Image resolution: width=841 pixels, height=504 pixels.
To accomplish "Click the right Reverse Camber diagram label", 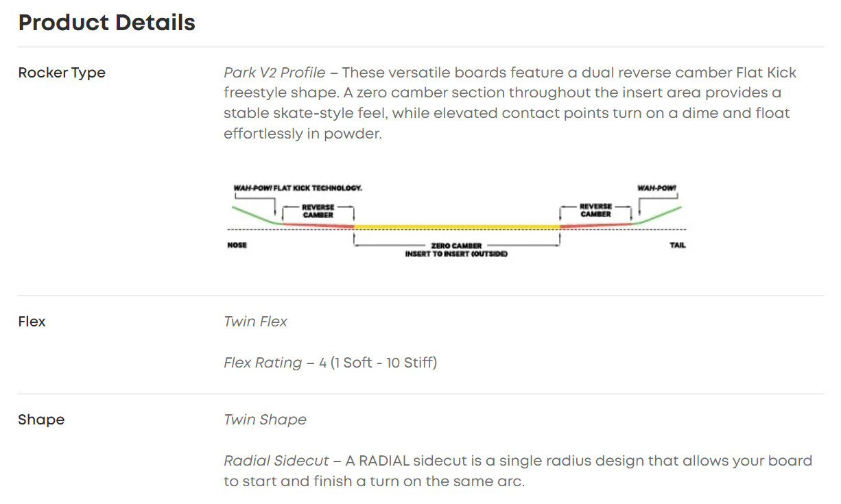I will coord(595,210).
